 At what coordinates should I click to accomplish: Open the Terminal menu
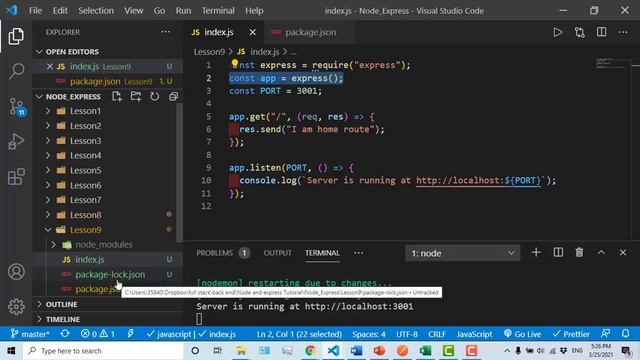click(218, 11)
